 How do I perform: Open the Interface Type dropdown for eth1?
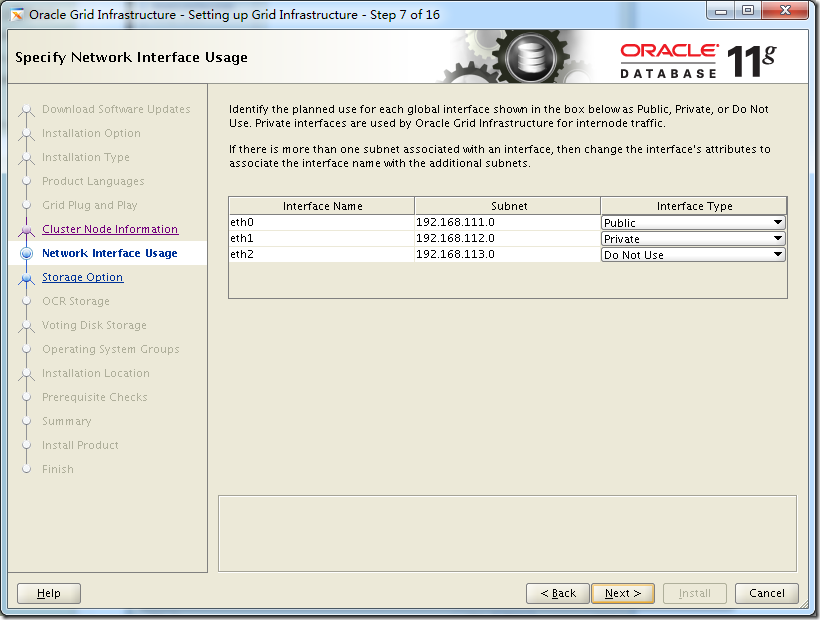(x=693, y=239)
